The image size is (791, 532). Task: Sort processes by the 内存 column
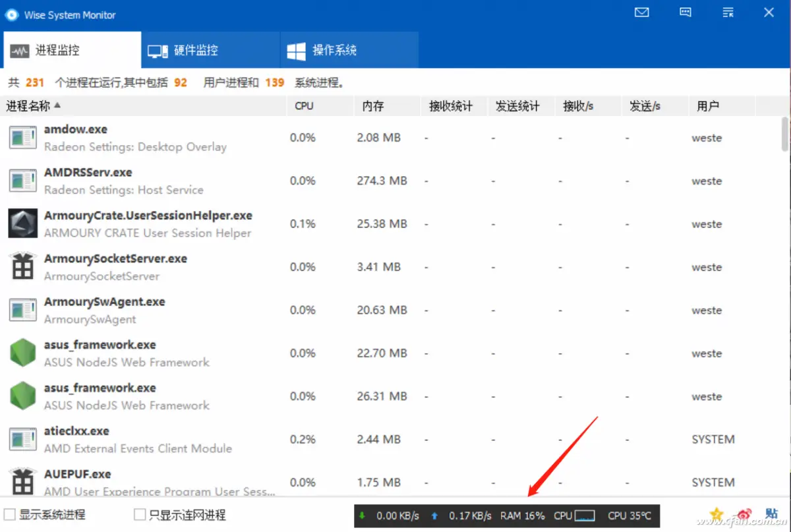coord(371,105)
